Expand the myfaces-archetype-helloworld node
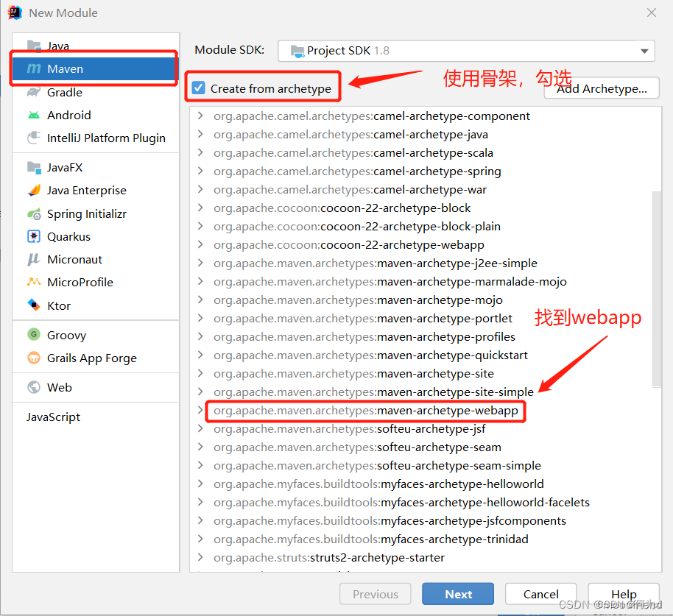673x616 pixels. (x=200, y=484)
